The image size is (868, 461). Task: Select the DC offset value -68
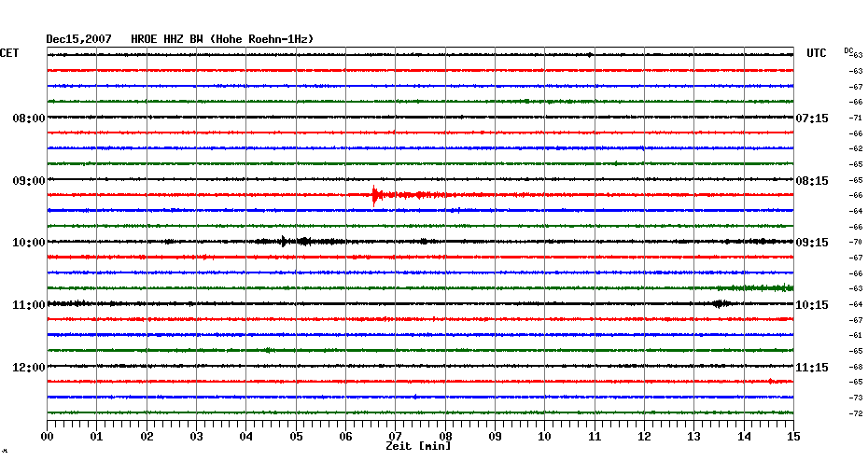coord(856,367)
